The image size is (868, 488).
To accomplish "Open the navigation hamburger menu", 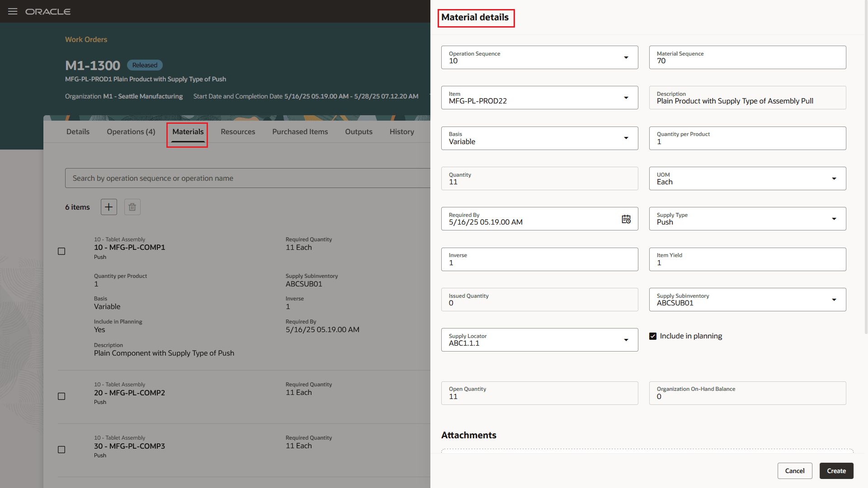I will [13, 11].
